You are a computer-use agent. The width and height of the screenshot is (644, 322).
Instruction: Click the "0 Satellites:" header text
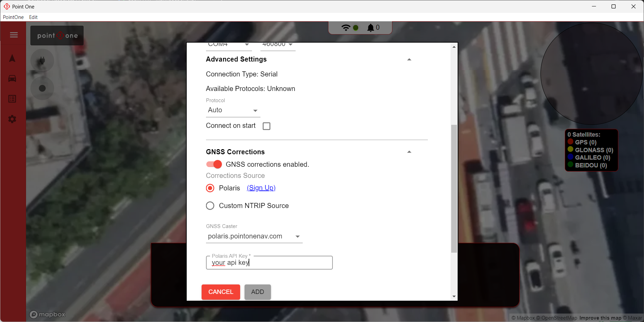coord(584,135)
